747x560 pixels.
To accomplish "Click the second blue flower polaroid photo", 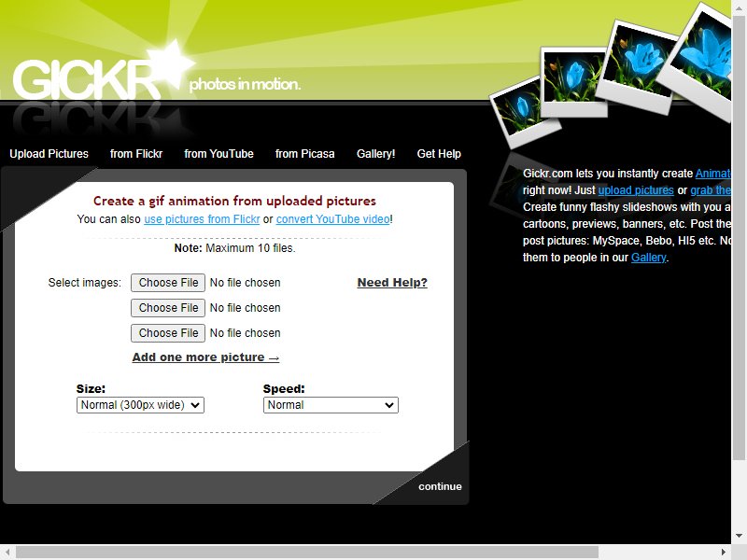I will click(x=573, y=82).
